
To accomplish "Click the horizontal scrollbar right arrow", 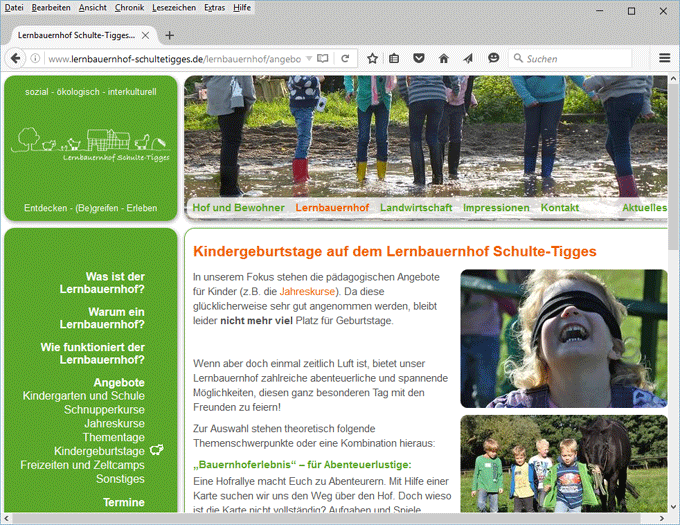I will [x=662, y=518].
